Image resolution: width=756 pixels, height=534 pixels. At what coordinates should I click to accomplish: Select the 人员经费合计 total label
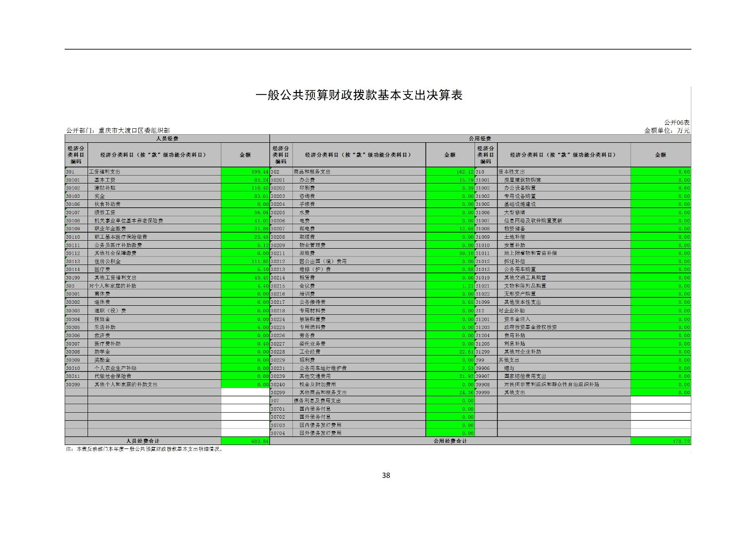[143, 441]
